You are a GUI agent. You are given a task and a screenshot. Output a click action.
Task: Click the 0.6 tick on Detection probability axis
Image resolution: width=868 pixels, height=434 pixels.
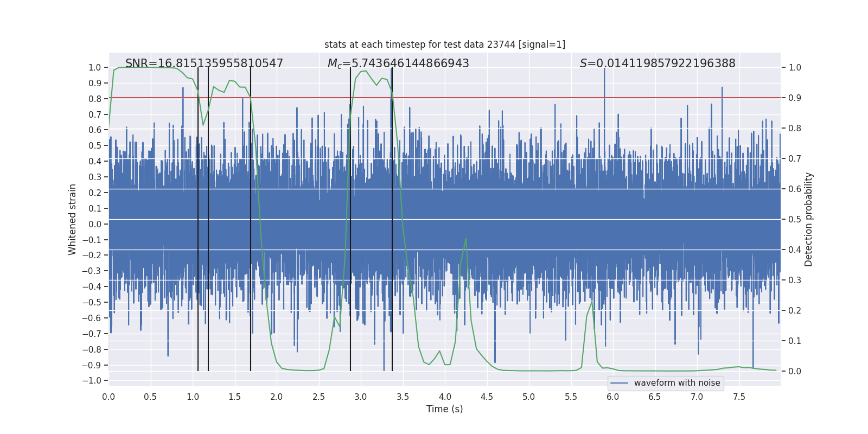[795, 189]
